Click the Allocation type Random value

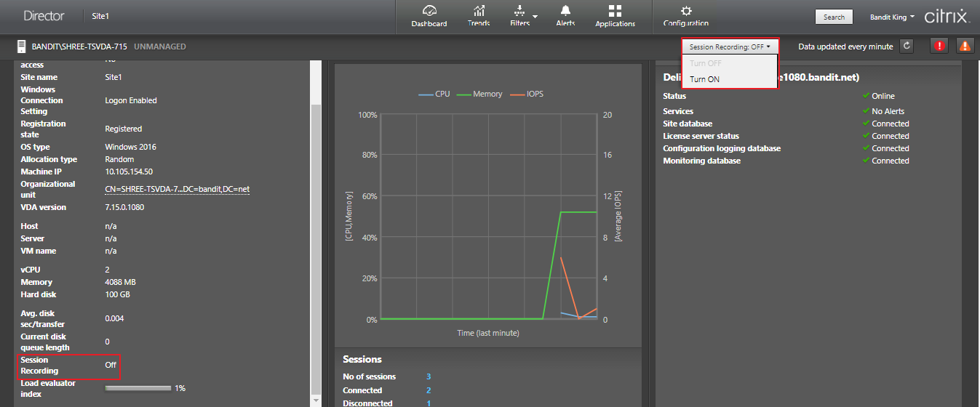pyautogui.click(x=119, y=159)
